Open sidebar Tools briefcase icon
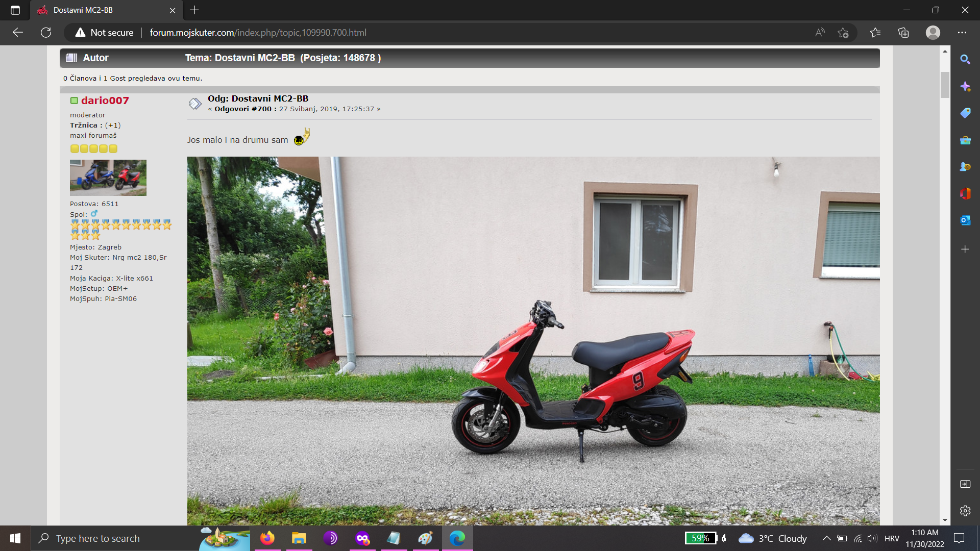This screenshot has height=551, width=980. pos(965,140)
